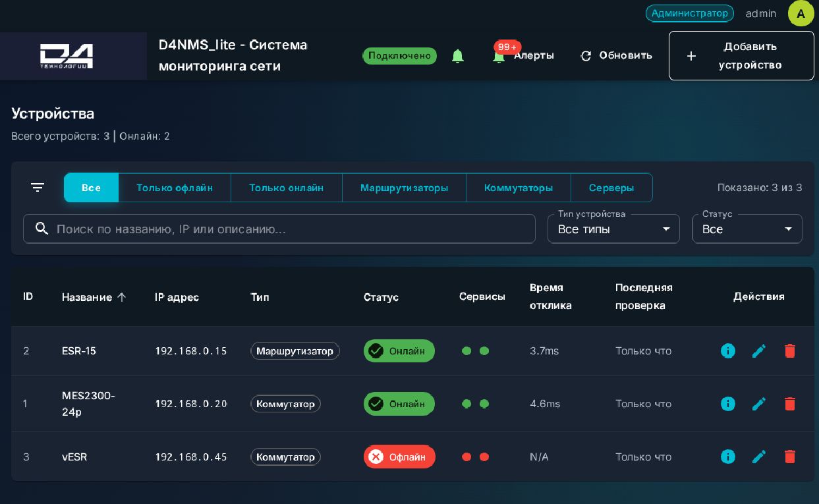This screenshot has height=504, width=819.
Task: Open the filter funnel icon
Action: pyautogui.click(x=38, y=187)
